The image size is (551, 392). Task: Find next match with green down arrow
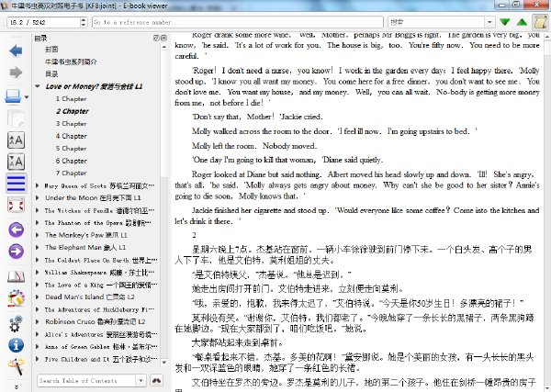[x=505, y=22]
